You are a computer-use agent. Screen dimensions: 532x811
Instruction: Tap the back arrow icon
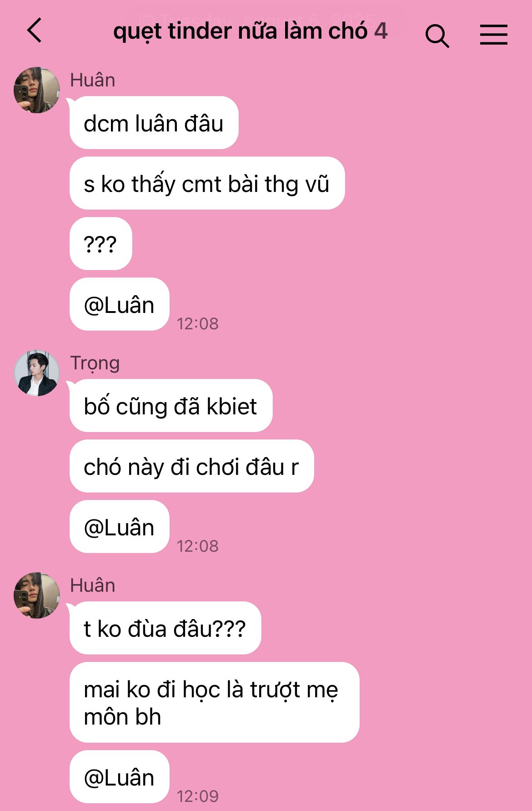35,30
